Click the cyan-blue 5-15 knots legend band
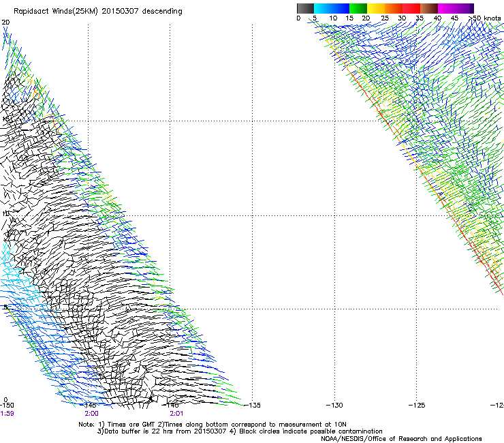The height and width of the screenshot is (443, 504). pos(332,8)
